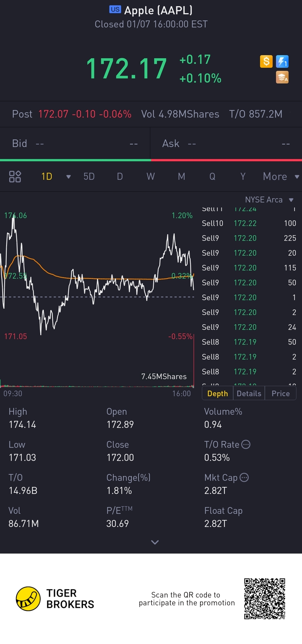
Task: Tap the orange dollar sign icon
Action: click(266, 61)
